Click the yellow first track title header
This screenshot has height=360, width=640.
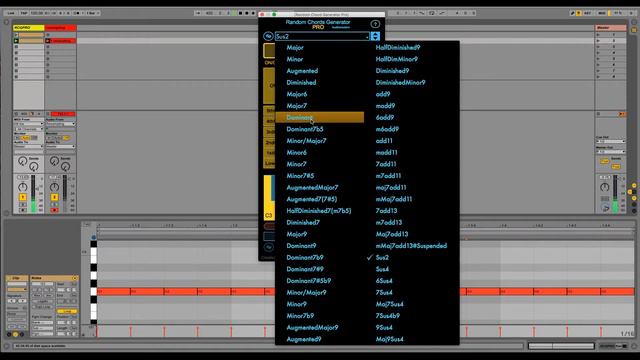tap(29, 28)
